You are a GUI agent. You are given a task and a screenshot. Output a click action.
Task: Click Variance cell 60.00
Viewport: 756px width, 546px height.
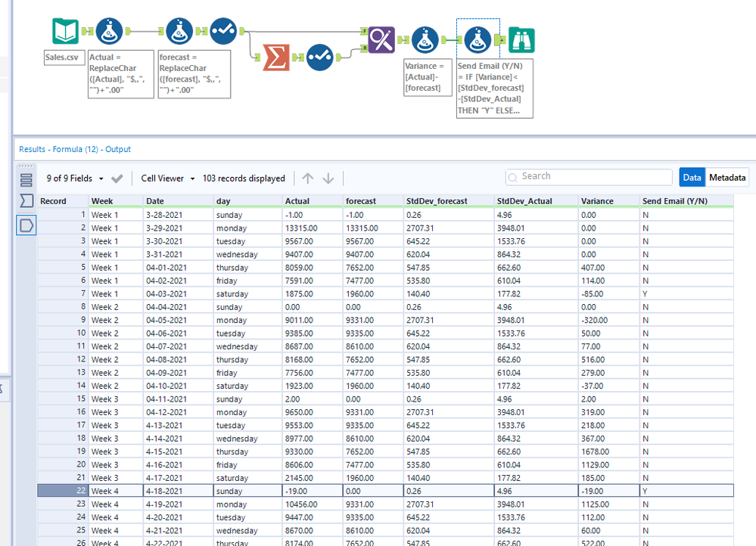pyautogui.click(x=608, y=530)
